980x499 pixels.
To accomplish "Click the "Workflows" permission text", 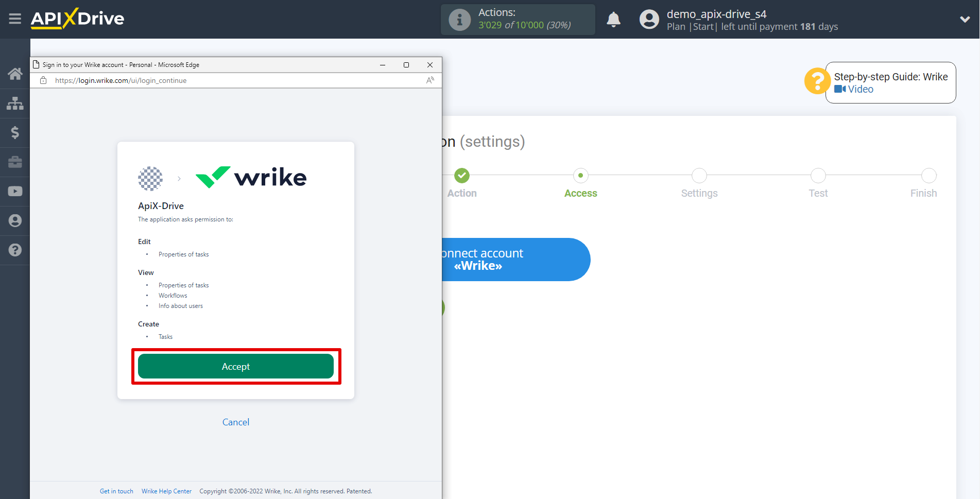I will 173,296.
